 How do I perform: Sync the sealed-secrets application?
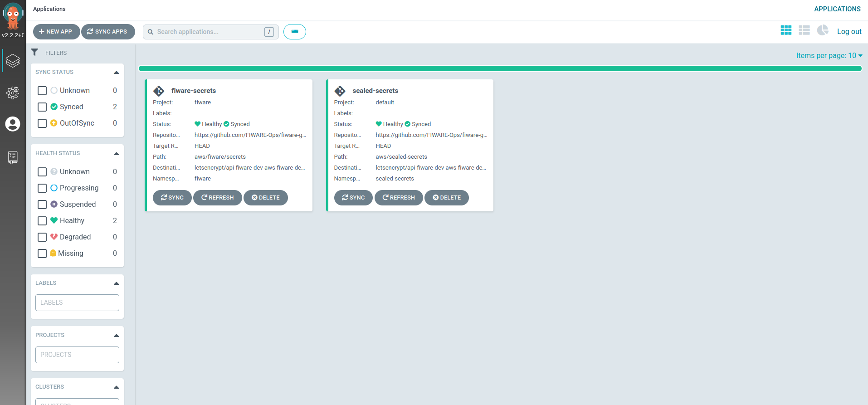[353, 198]
